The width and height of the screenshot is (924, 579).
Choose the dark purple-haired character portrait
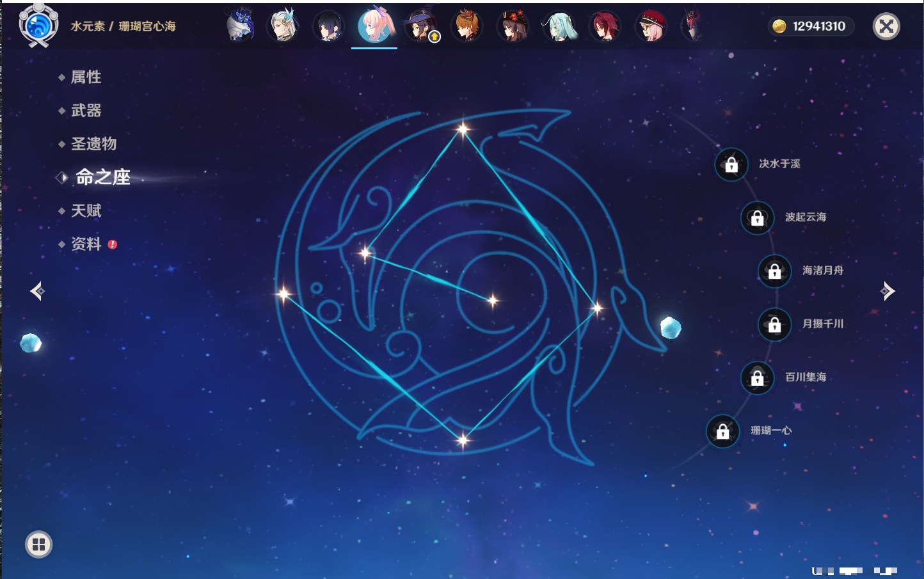pyautogui.click(x=329, y=26)
